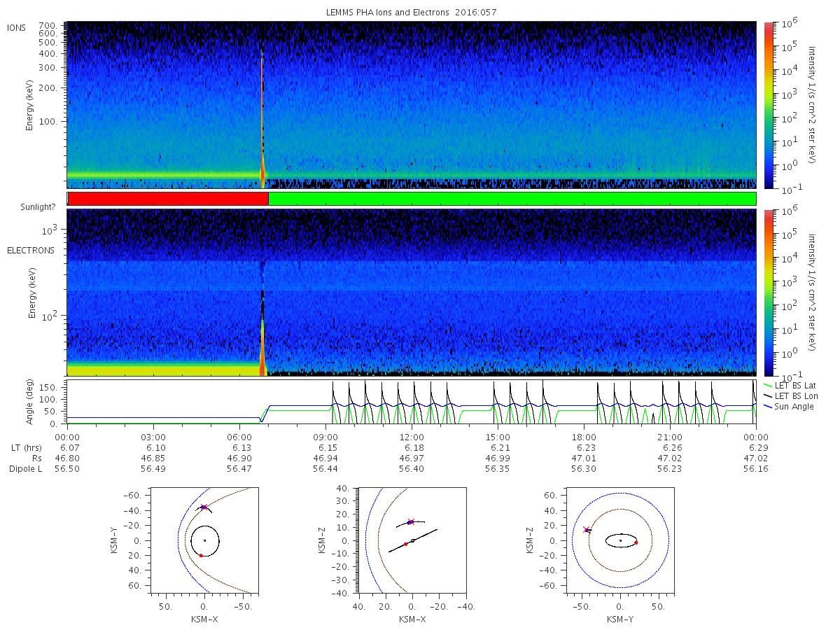Click the red segment of the Sunlight bar
Screen dimensions: 840x630
(168, 199)
